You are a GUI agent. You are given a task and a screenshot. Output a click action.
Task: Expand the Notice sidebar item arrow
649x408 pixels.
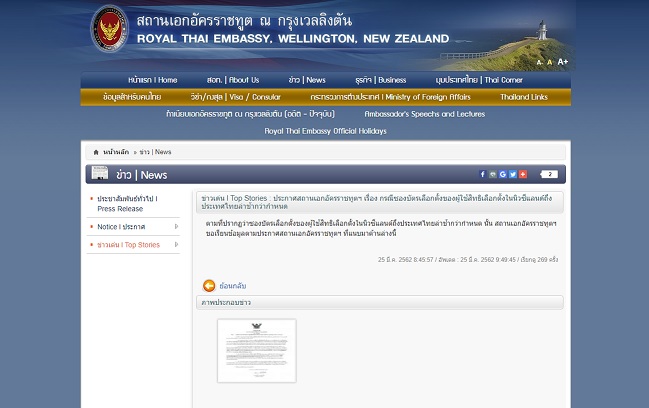[176, 227]
